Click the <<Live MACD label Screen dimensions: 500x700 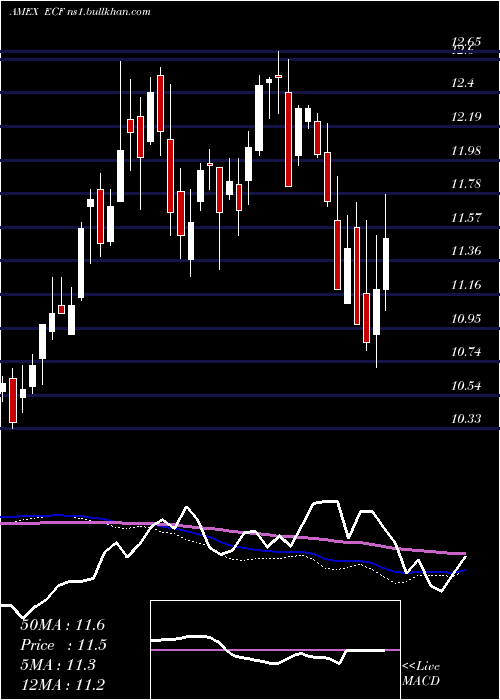point(421,674)
